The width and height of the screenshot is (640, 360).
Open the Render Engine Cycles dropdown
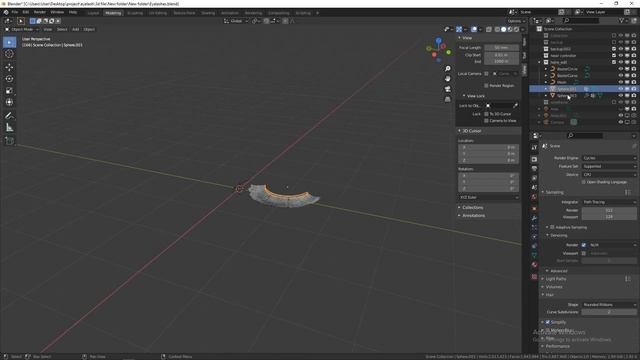coord(609,158)
